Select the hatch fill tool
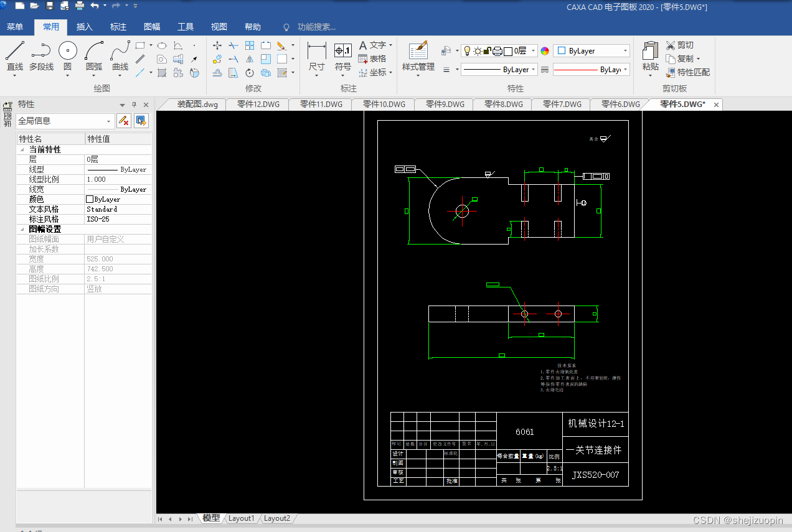 [161, 73]
